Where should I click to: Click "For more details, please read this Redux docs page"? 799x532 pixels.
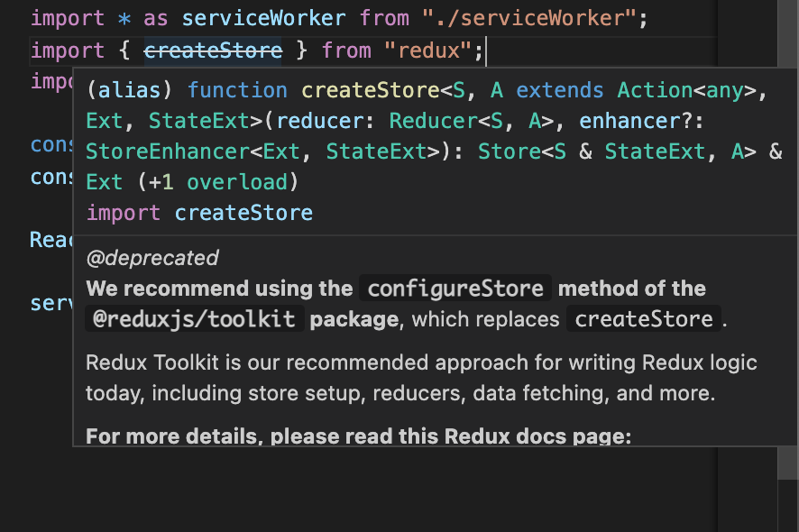point(359,436)
